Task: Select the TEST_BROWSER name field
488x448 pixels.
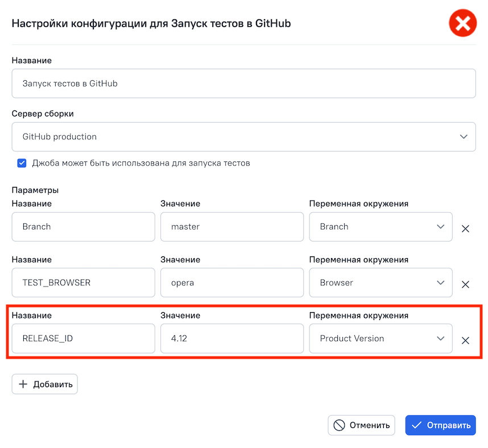Action: point(83,283)
